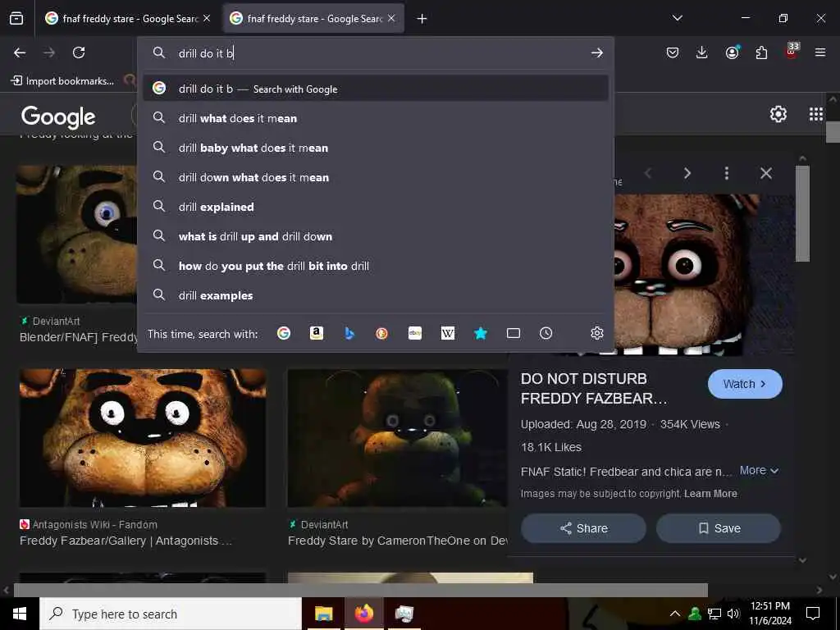Viewport: 840px width, 630px height.
Task: Search open Tabs using tab icon
Action: (x=514, y=333)
